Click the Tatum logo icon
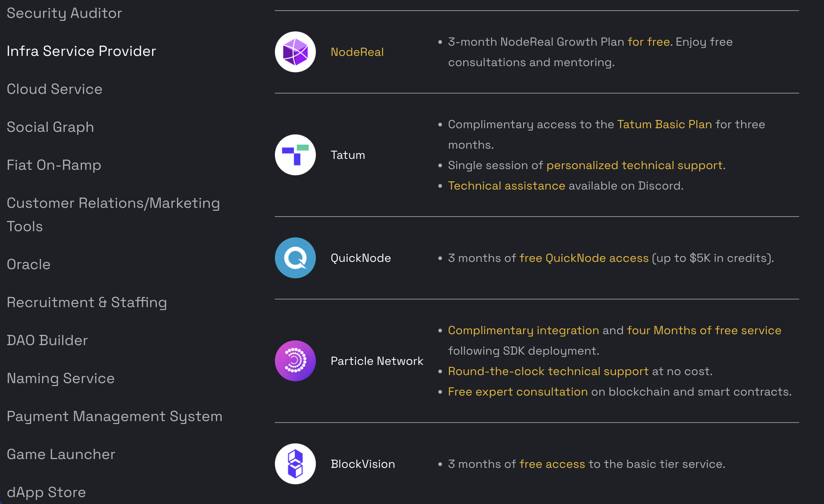The height and width of the screenshot is (504, 824). click(x=295, y=155)
